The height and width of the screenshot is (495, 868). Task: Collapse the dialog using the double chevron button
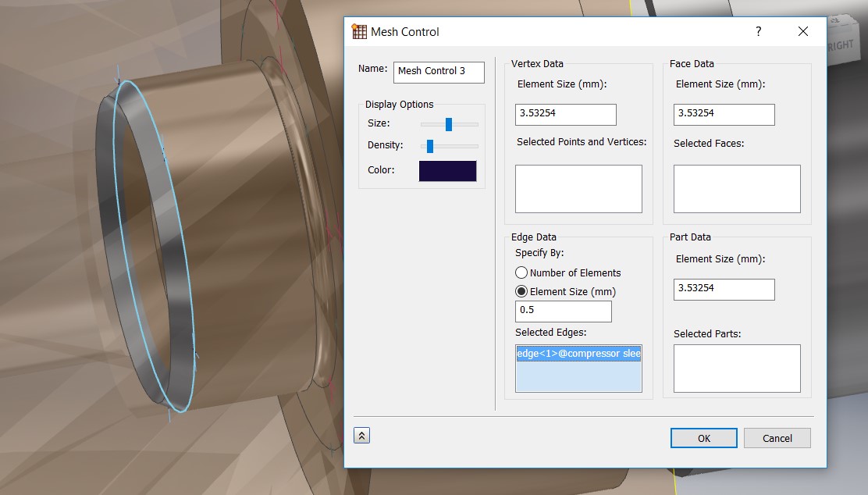point(361,435)
